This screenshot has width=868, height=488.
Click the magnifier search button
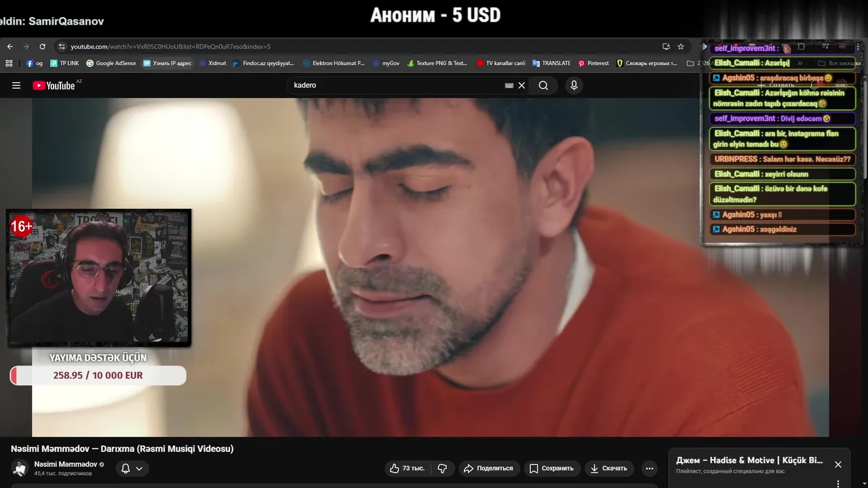[x=543, y=85]
